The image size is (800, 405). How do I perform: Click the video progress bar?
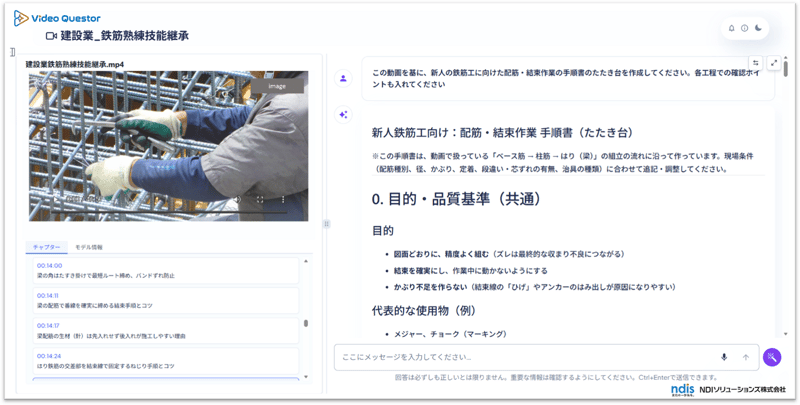168,212
